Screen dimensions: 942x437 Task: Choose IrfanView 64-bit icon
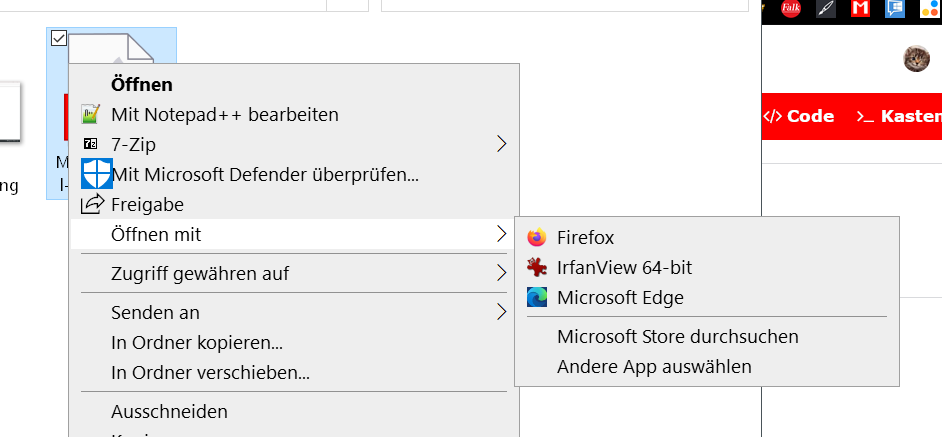[537, 268]
